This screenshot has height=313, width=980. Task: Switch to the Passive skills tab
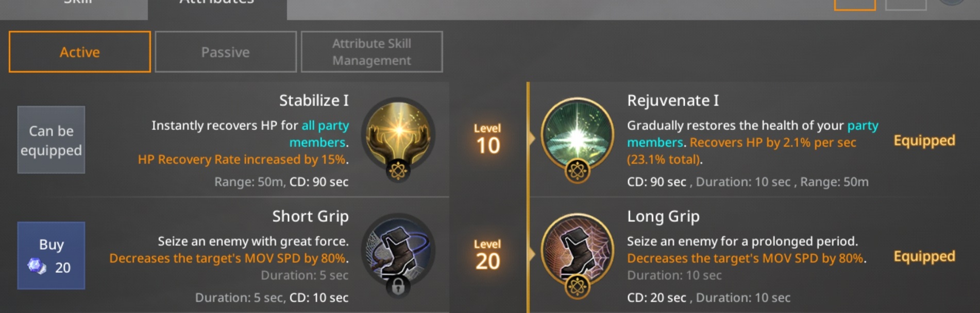[226, 52]
